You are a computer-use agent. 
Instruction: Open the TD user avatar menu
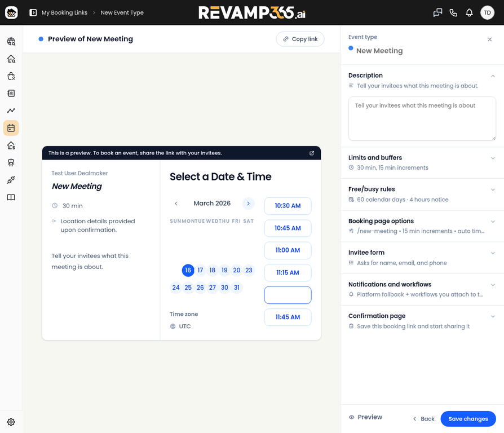pyautogui.click(x=487, y=12)
